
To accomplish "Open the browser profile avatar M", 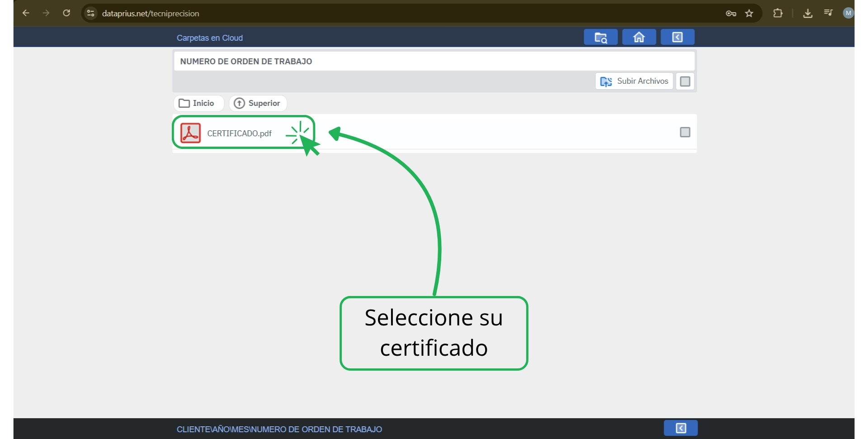I will tap(848, 13).
